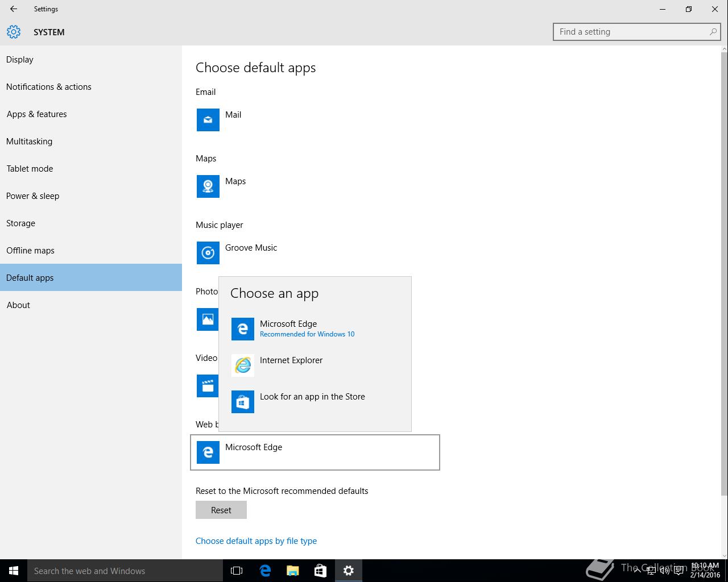Viewport: 728px width, 582px height.
Task: Click the Groove Music app icon
Action: click(x=208, y=253)
